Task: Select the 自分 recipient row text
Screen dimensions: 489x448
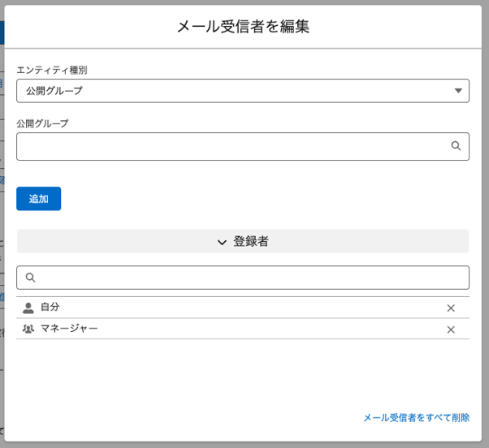Action: 50,307
